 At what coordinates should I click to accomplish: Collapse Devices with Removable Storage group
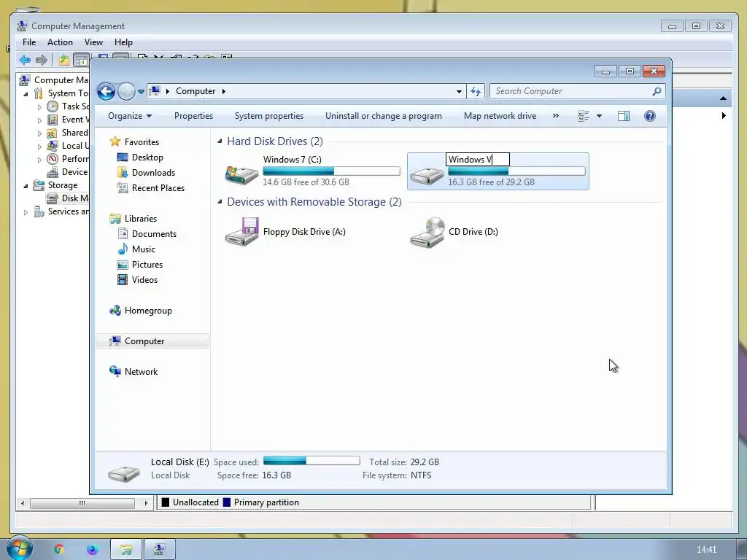coord(220,202)
